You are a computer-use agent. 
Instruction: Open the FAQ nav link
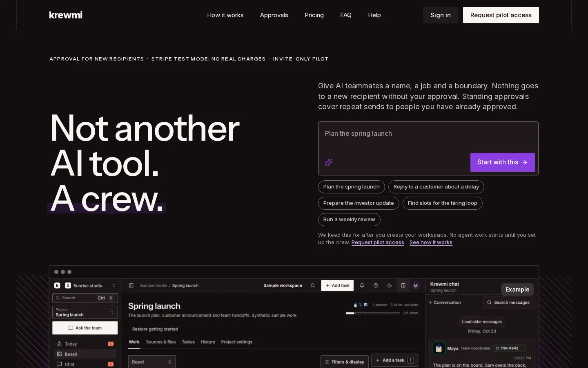point(346,15)
